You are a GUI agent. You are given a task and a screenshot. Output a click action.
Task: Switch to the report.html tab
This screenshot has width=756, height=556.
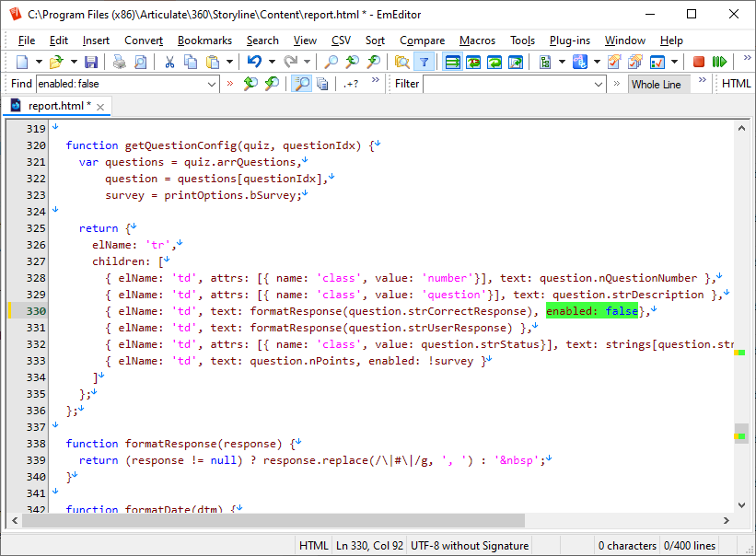coord(58,106)
